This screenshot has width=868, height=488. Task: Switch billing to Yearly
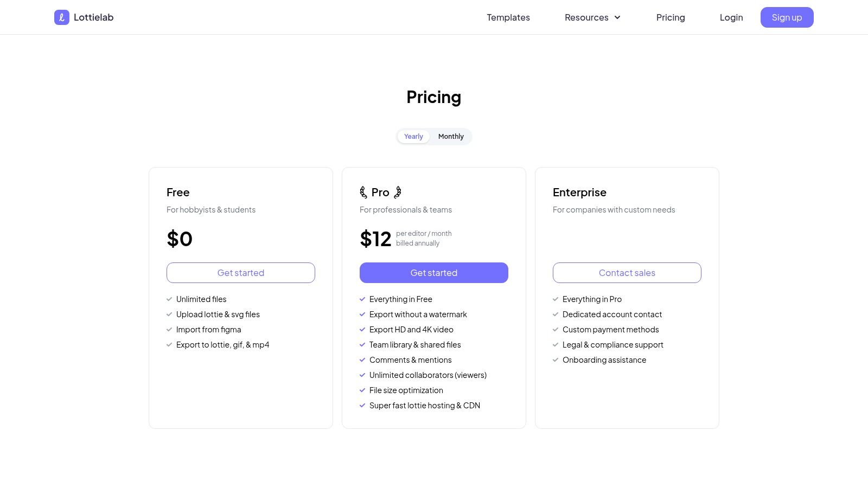(413, 137)
